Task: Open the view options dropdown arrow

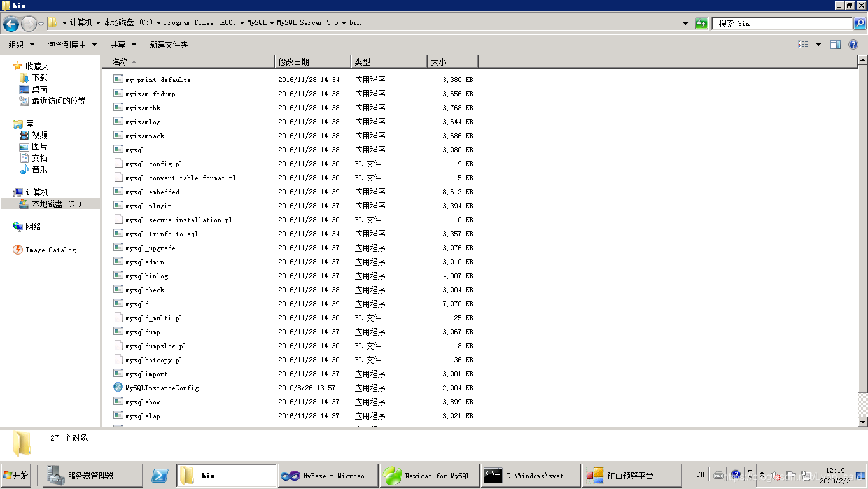Action: coord(818,45)
